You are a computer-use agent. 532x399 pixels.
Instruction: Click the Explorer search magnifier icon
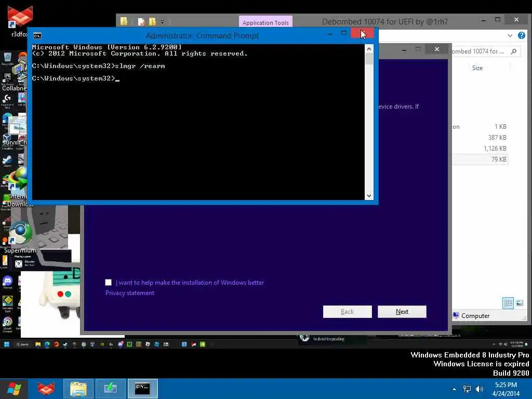coord(514,51)
